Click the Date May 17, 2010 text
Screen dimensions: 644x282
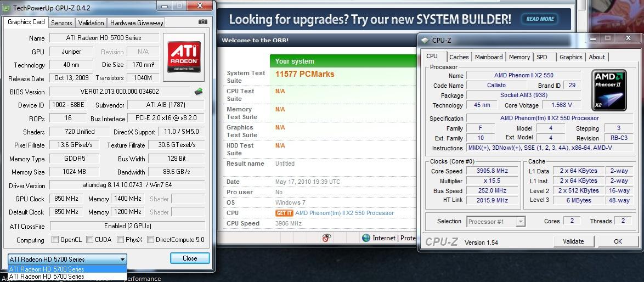(308, 182)
